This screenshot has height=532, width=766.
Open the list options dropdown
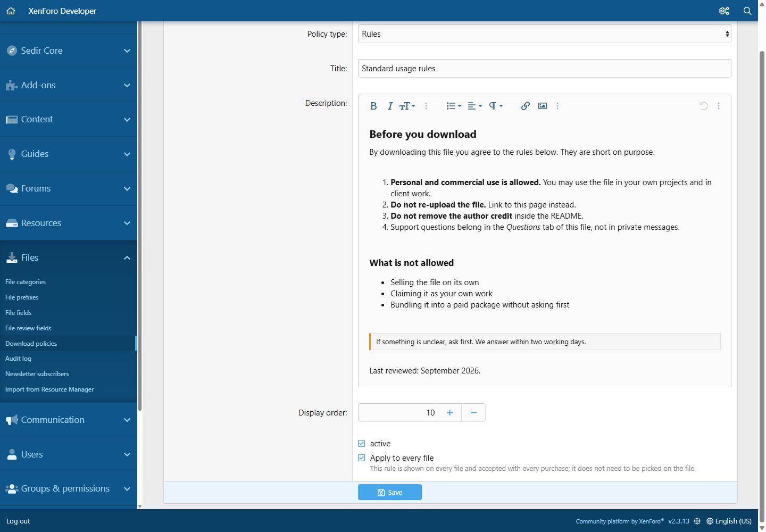(x=454, y=106)
